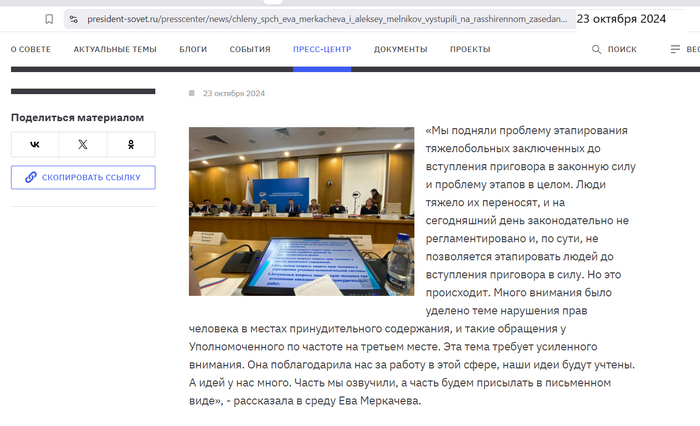This screenshot has height=426, width=700.
Task: Share the article on X
Action: (x=83, y=144)
